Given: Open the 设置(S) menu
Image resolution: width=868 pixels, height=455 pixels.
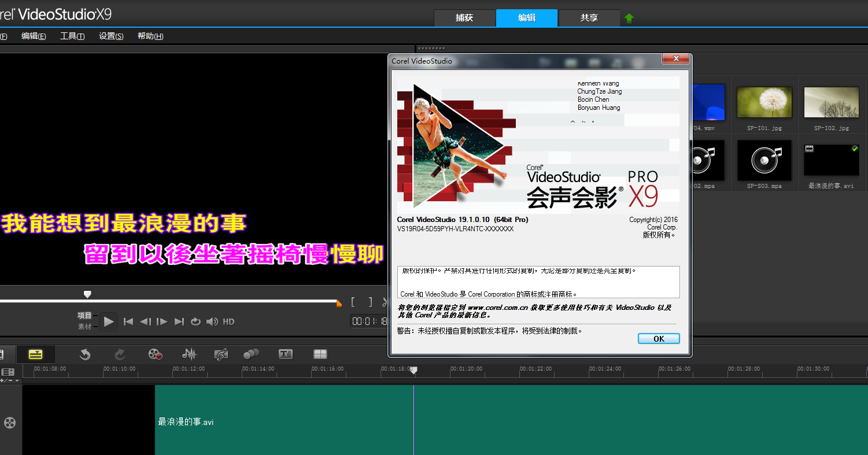Looking at the screenshot, I should (111, 36).
